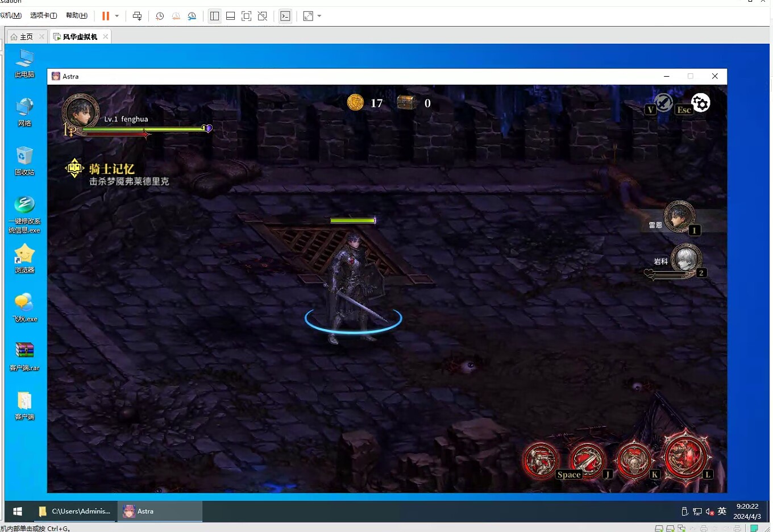Switch the 英 input method indicator
773x532 pixels.
click(722, 511)
